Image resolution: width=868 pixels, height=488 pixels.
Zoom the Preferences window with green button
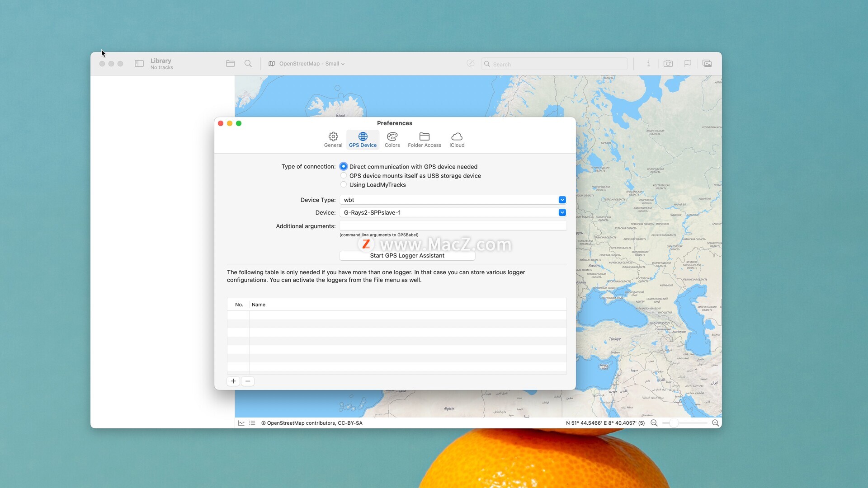pyautogui.click(x=239, y=123)
